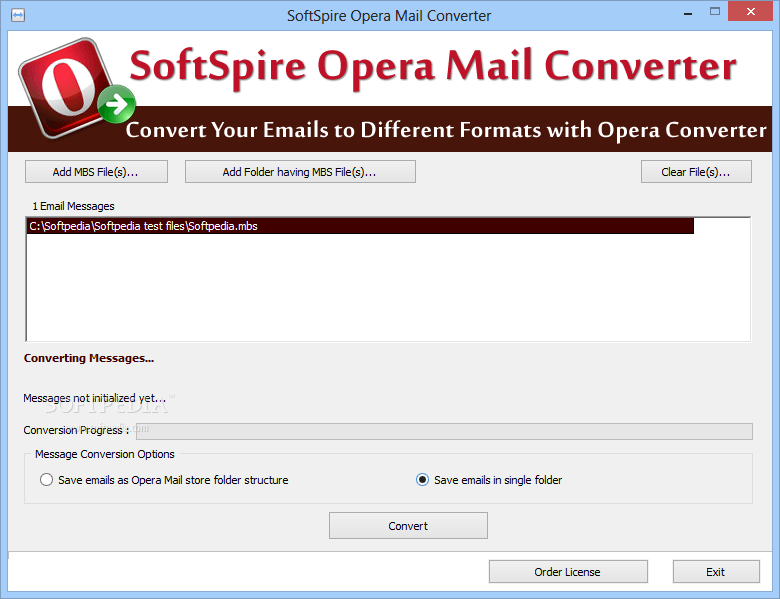Click the '1 Email Messages' label
780x599 pixels.
74,206
